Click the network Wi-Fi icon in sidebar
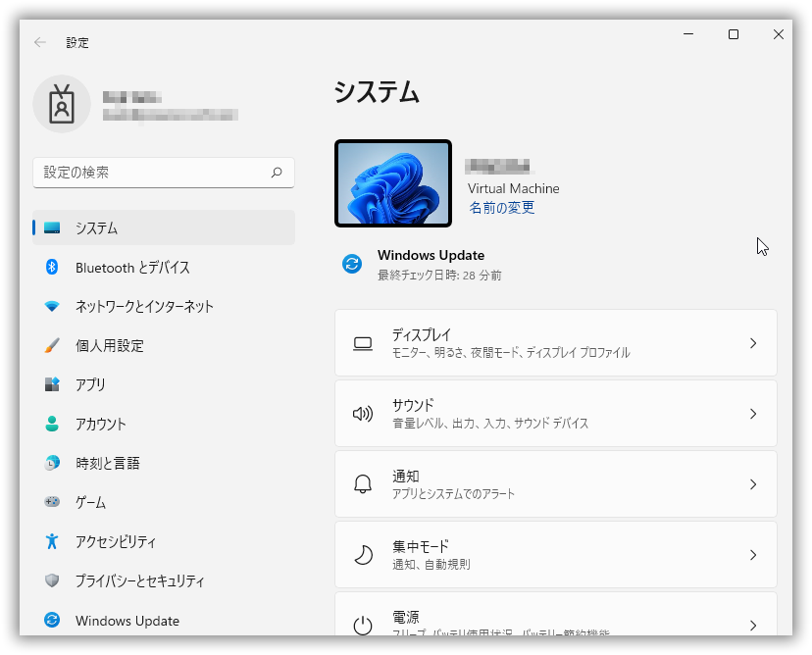Screen dimensions: 812x655 point(52,307)
